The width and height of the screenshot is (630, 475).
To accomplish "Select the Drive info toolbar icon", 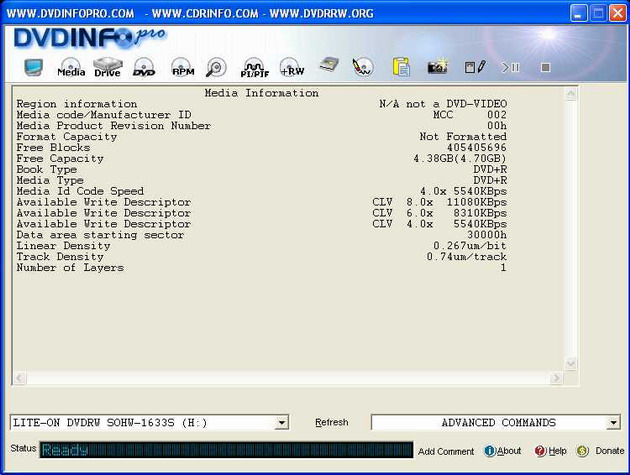I will (x=107, y=67).
